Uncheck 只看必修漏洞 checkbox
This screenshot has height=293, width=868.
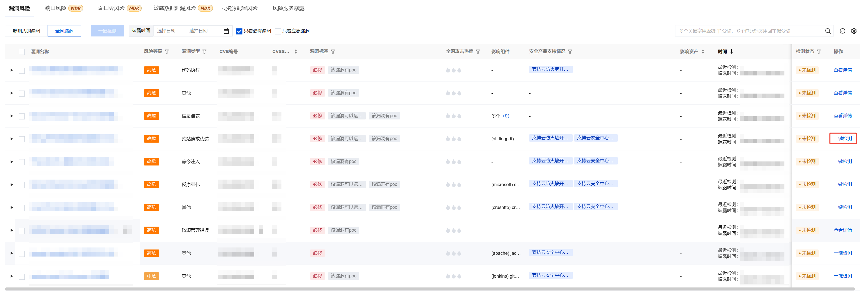coord(239,31)
